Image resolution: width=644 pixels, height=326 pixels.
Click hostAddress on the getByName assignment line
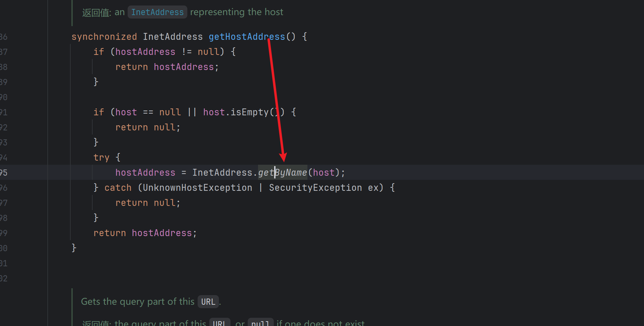click(145, 173)
